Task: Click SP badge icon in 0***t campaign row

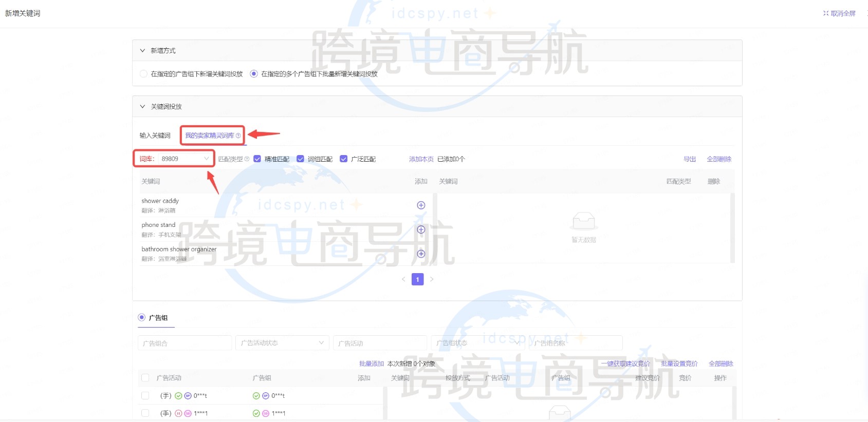Action: tap(188, 396)
